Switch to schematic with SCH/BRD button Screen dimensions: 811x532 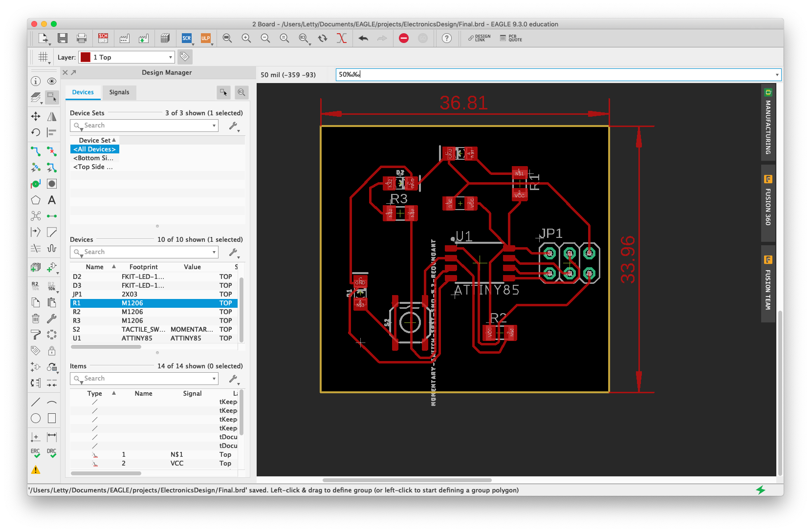(x=103, y=38)
